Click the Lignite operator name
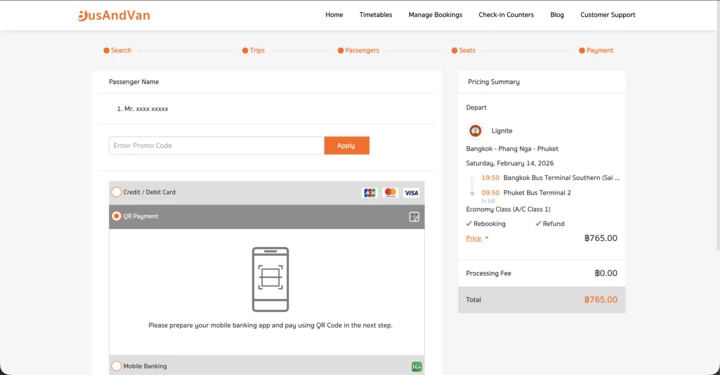Viewport: 720px width, 375px height. tap(502, 131)
